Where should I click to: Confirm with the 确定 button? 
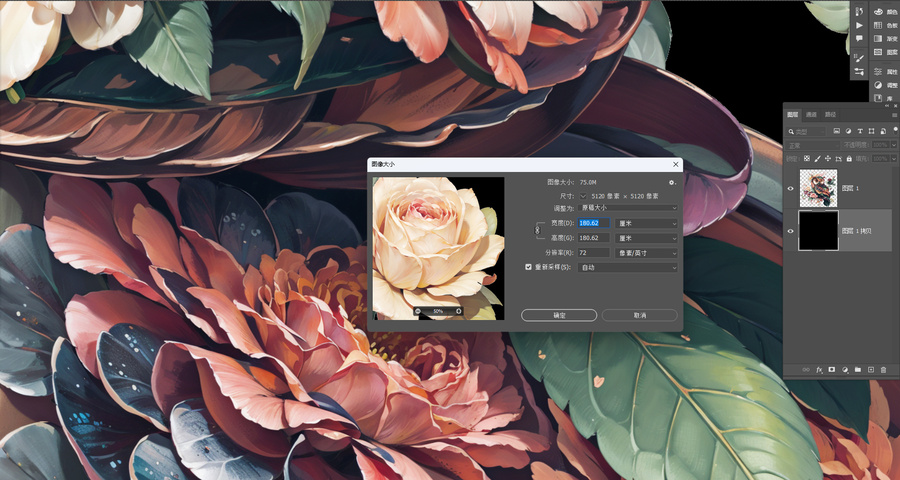[x=558, y=315]
